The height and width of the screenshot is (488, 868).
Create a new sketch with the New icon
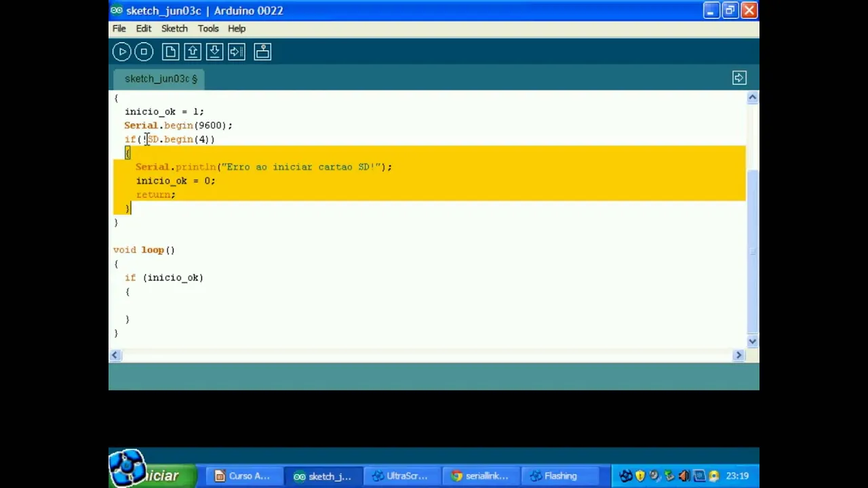point(170,52)
